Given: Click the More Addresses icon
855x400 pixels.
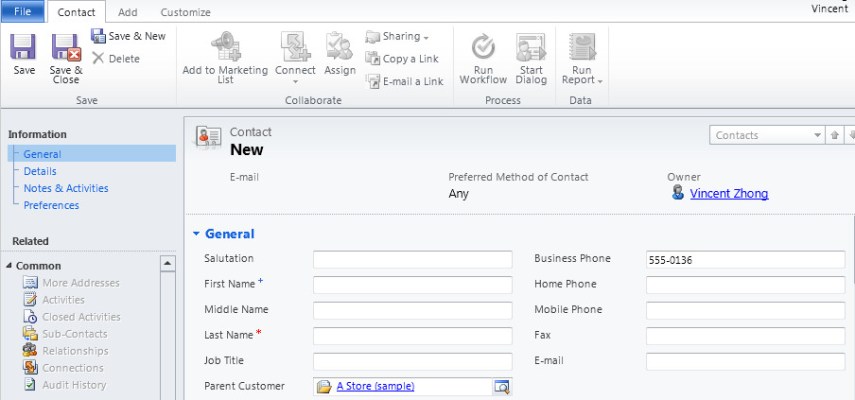Looking at the screenshot, I should point(30,282).
